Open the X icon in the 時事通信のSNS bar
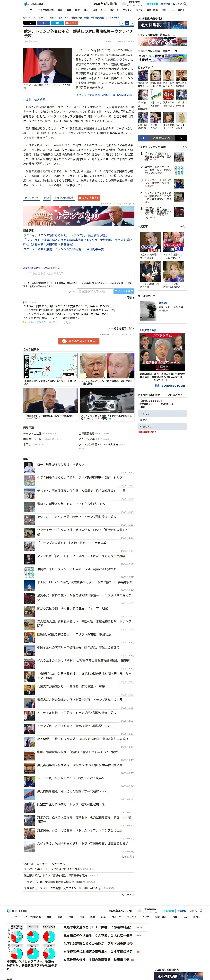210x980 pixels. [181, 138]
